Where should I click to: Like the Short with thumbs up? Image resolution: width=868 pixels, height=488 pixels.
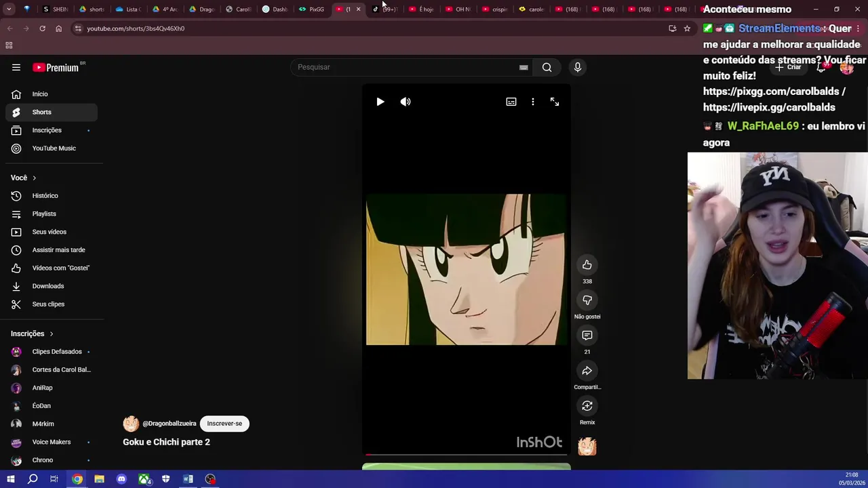pyautogui.click(x=587, y=265)
